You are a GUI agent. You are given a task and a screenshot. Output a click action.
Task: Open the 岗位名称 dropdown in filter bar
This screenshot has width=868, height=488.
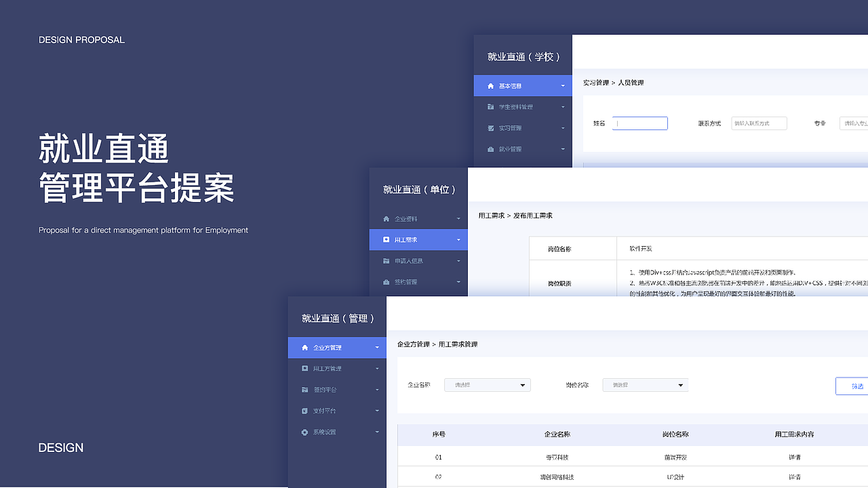click(x=646, y=385)
